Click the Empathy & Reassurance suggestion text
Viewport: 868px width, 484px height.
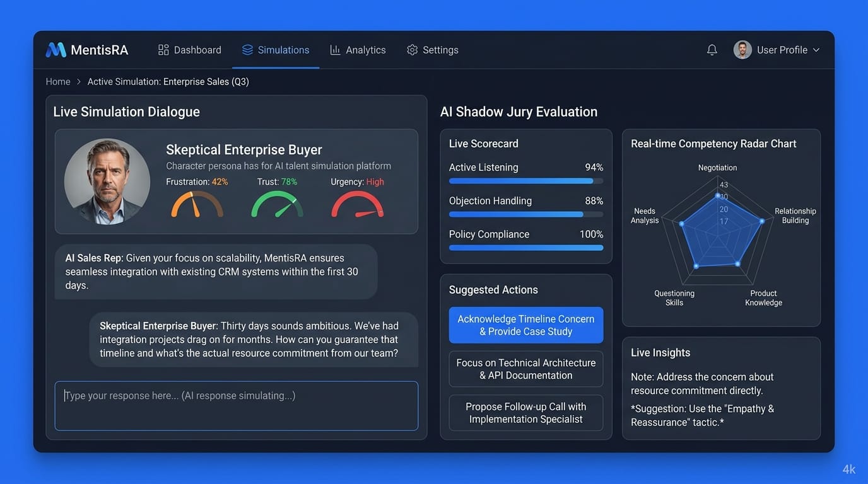click(x=702, y=415)
